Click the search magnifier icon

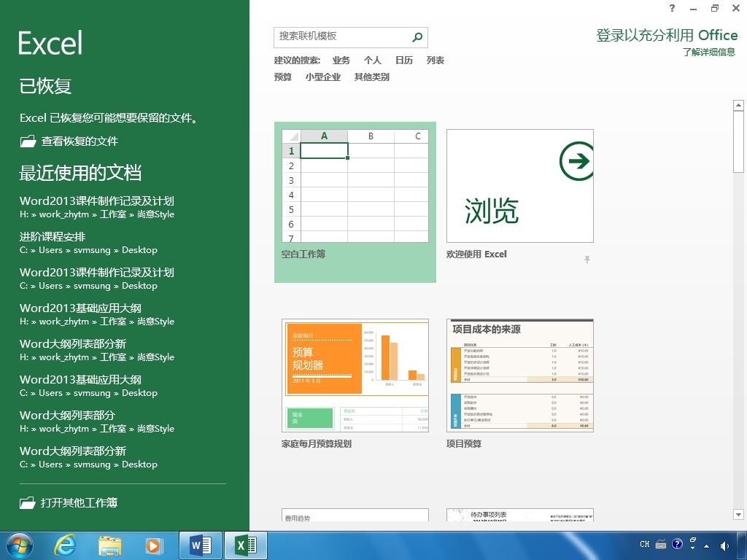[417, 37]
